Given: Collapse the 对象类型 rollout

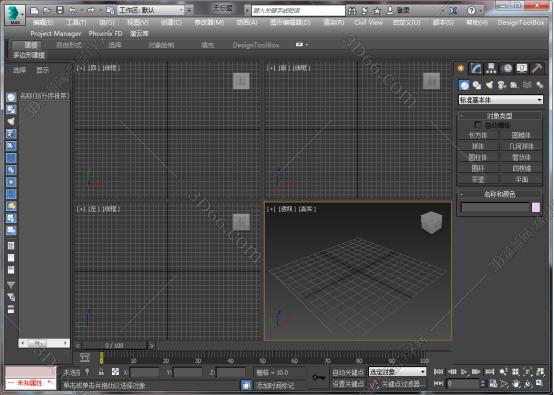Looking at the screenshot, I should point(500,116).
